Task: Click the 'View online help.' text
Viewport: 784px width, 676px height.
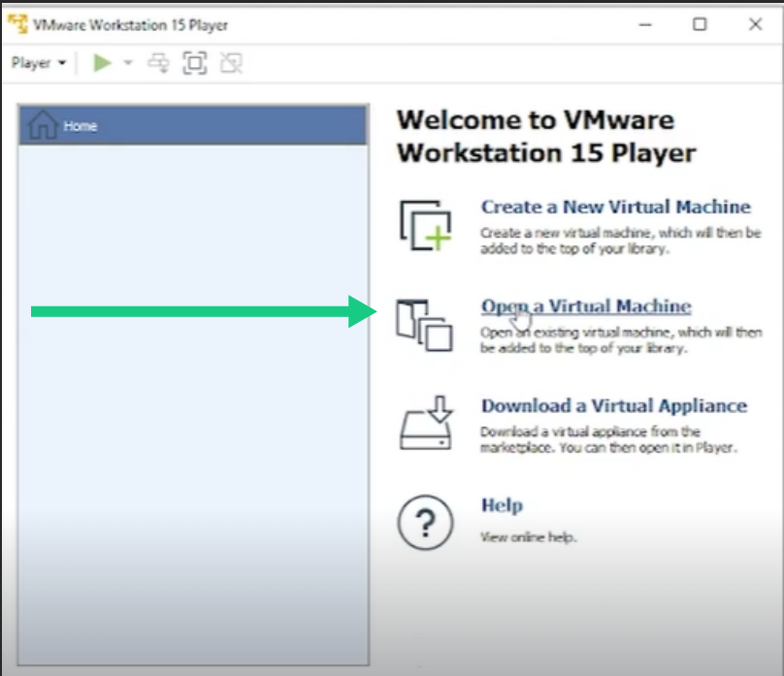Action: pyautogui.click(x=529, y=537)
